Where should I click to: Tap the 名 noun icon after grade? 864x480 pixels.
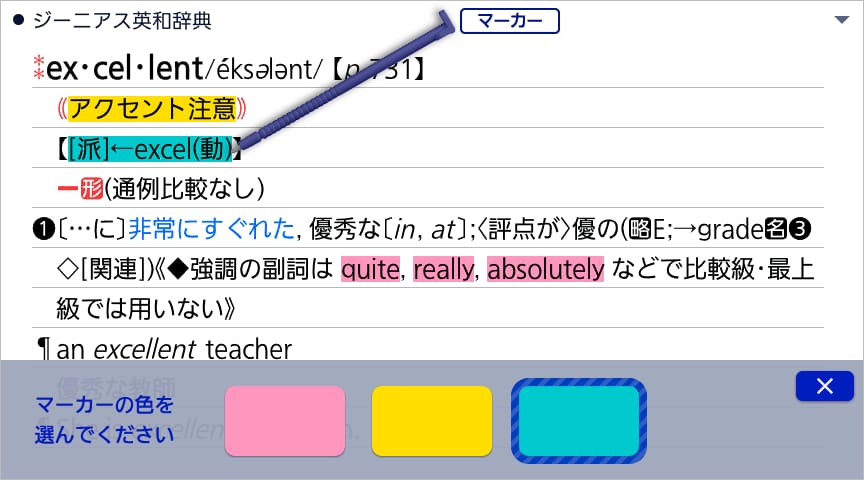[x=775, y=229]
